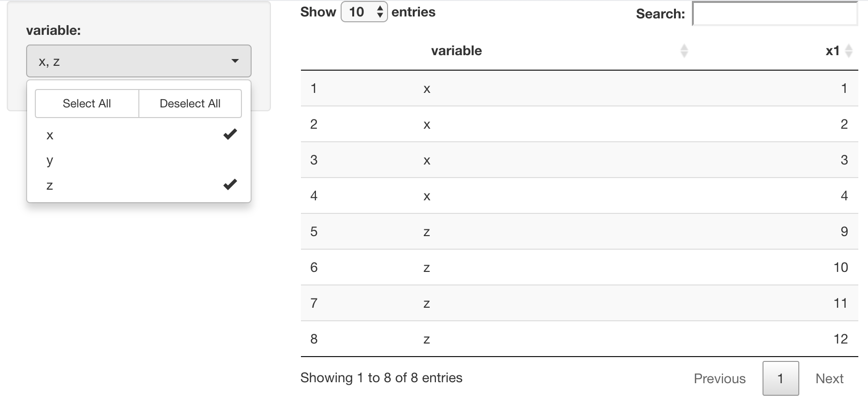Sort table by the variable column header

point(456,51)
